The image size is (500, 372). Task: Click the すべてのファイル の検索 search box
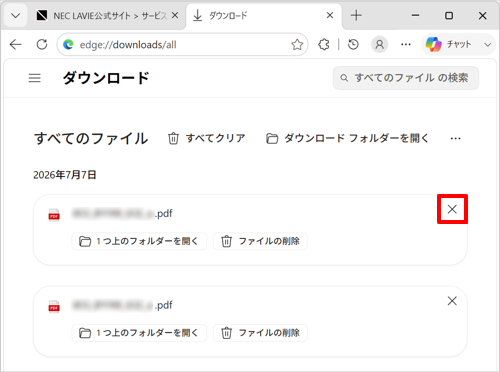click(x=406, y=78)
